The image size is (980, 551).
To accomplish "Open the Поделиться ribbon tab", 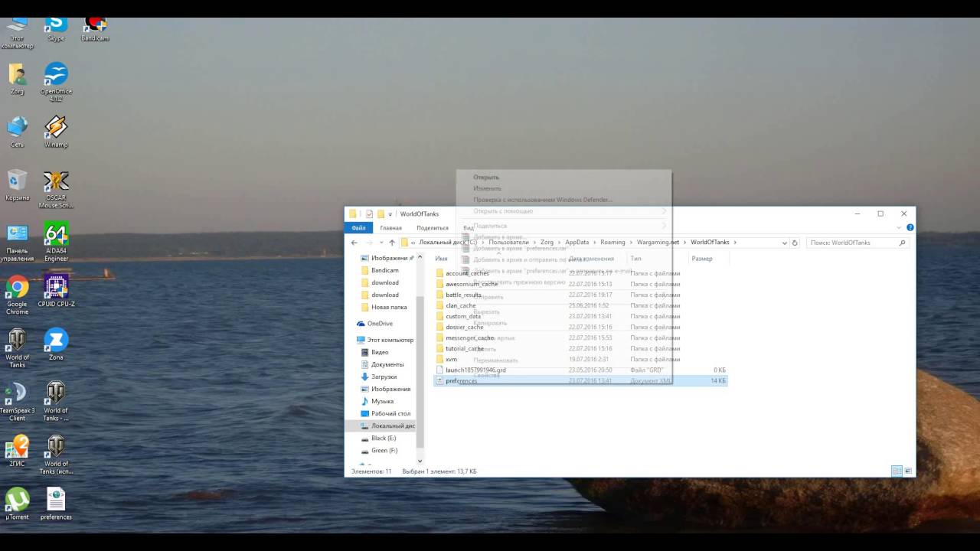I will click(x=433, y=227).
